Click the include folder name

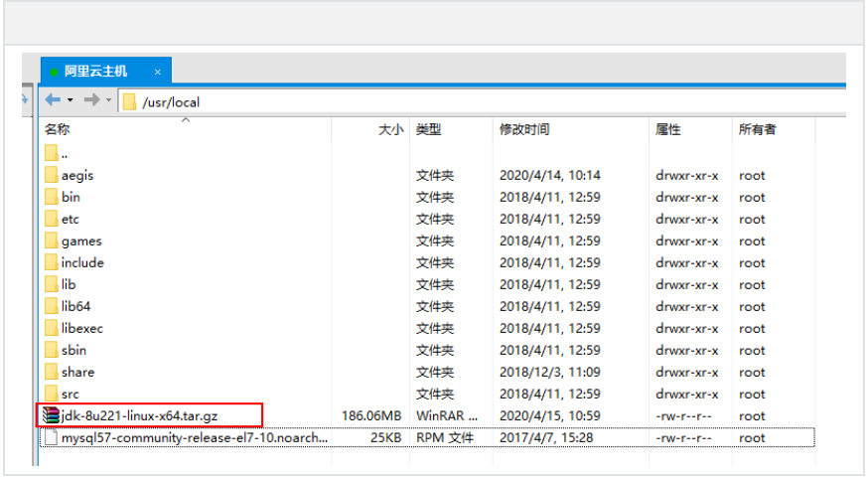tap(82, 263)
